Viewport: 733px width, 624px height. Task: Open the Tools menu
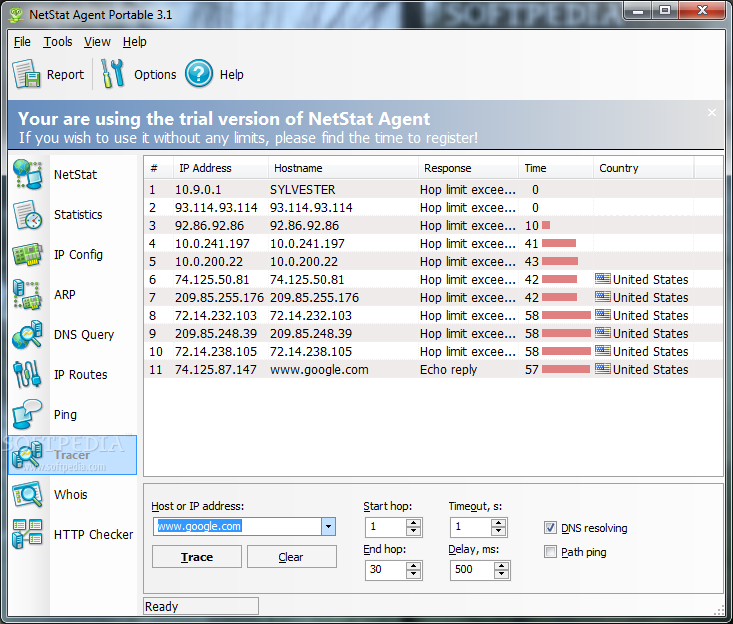pyautogui.click(x=58, y=42)
